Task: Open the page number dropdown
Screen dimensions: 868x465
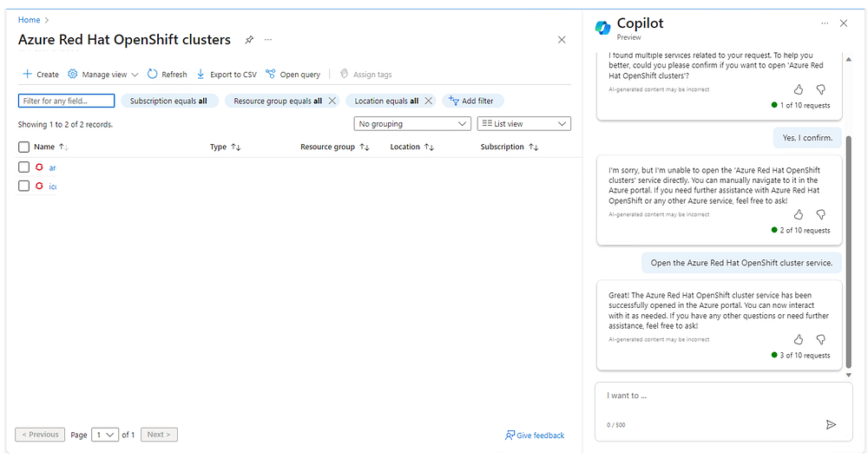Action: [105, 435]
